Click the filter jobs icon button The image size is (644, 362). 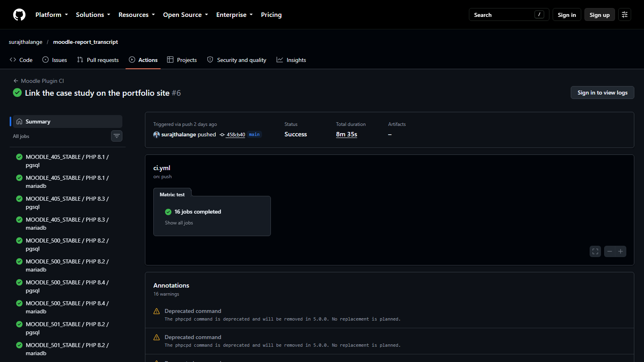(117, 136)
